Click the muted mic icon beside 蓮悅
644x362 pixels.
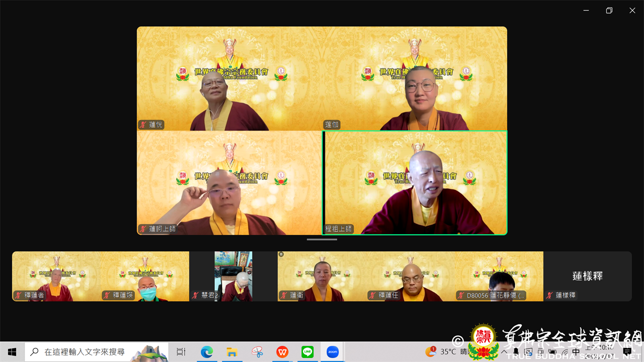(x=143, y=125)
